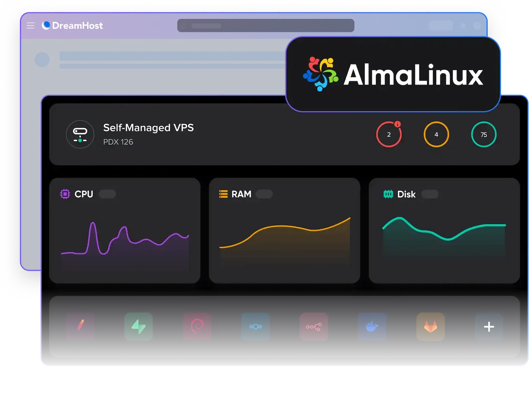Viewport: 532px width, 399px height.
Task: Launch the teal connected nodes app
Action: (255, 326)
